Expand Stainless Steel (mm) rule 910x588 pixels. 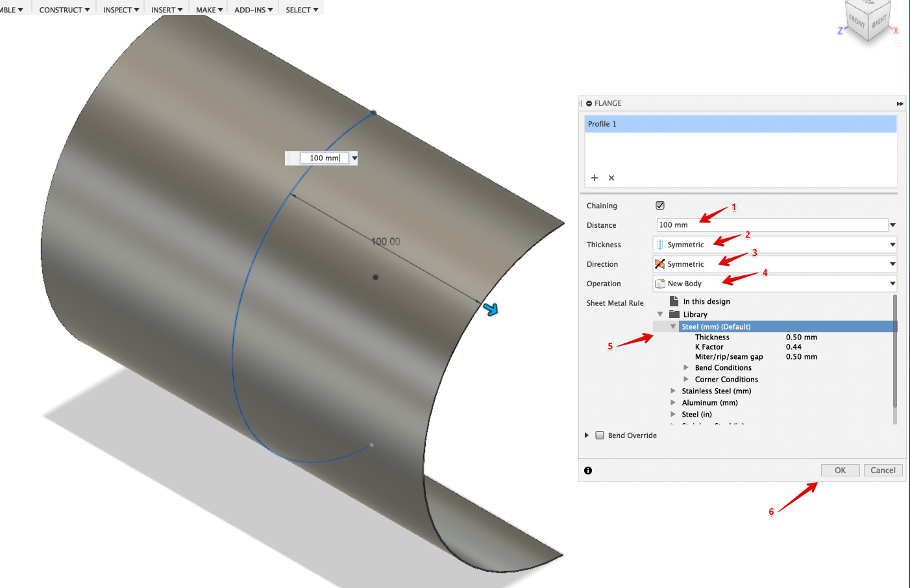(673, 391)
